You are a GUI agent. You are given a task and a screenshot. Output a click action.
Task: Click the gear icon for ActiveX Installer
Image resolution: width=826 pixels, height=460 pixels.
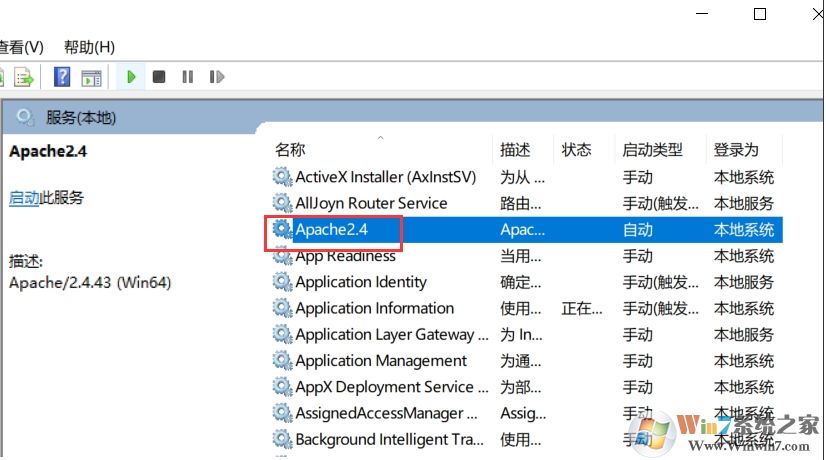pyautogui.click(x=282, y=177)
